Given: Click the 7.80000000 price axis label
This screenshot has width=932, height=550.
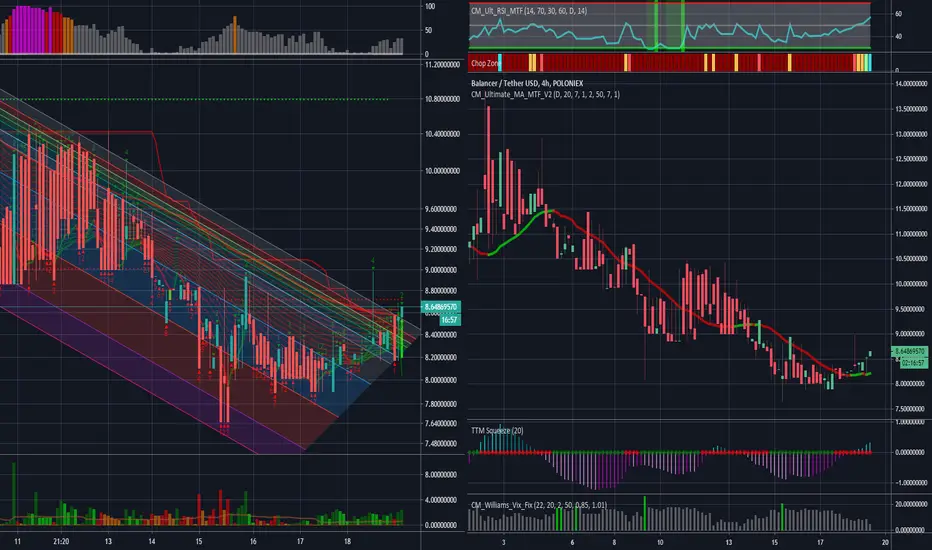Looking at the screenshot, I should pos(441,404).
